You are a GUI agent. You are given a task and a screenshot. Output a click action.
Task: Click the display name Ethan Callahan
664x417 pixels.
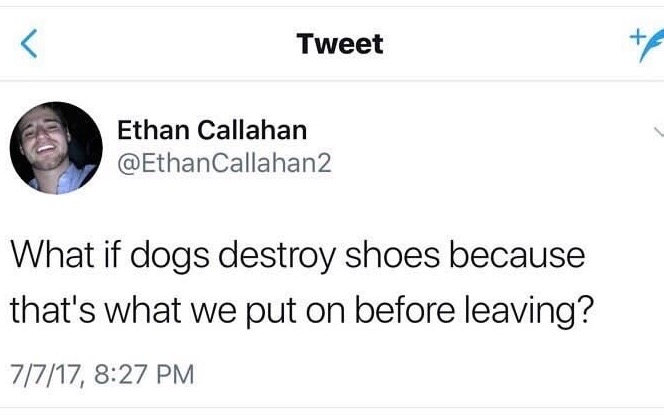212,131
